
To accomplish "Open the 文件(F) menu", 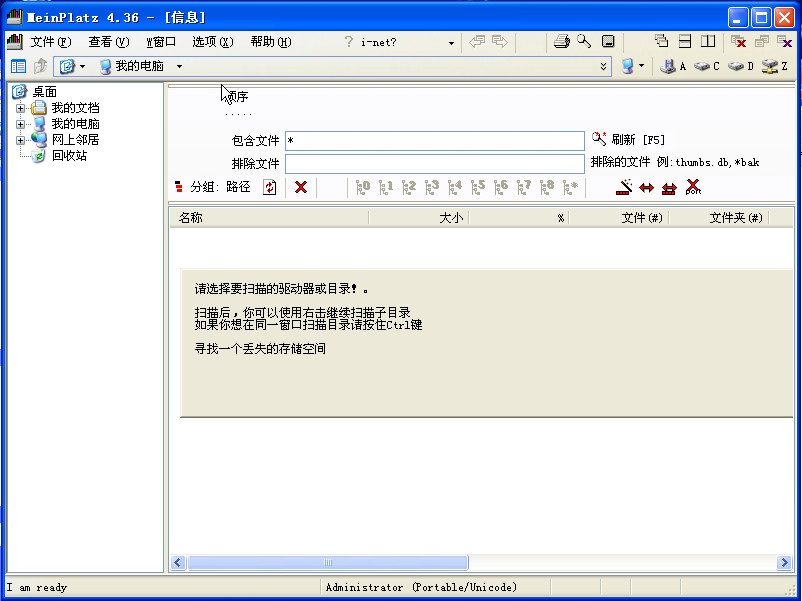I will coord(51,42).
